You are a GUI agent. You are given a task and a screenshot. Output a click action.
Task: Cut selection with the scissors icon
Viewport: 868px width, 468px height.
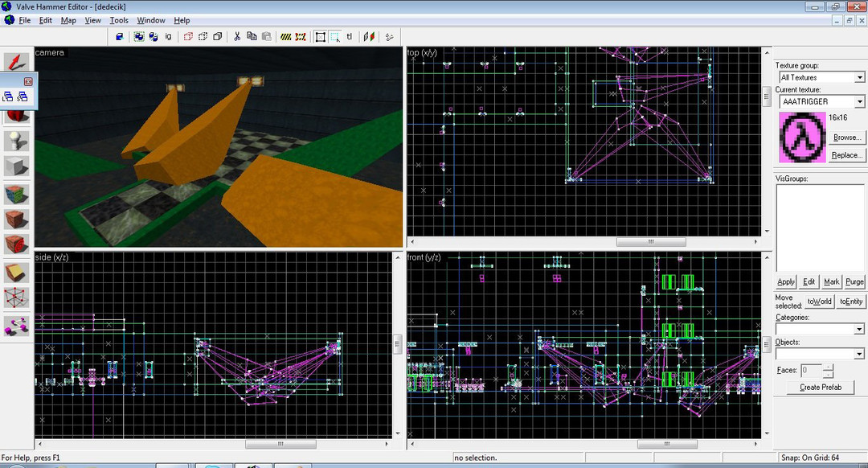click(x=237, y=36)
